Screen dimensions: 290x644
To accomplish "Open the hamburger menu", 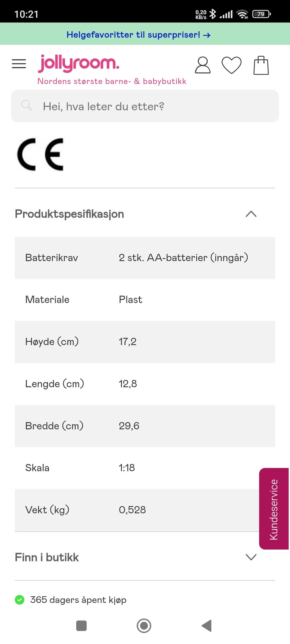I will pos(19,64).
